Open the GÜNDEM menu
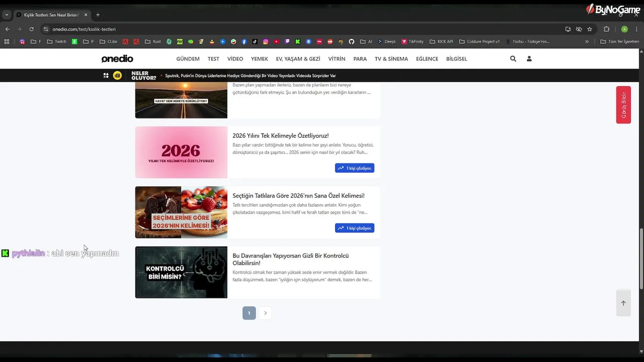Screen dimensions: 644x362 point(188,59)
